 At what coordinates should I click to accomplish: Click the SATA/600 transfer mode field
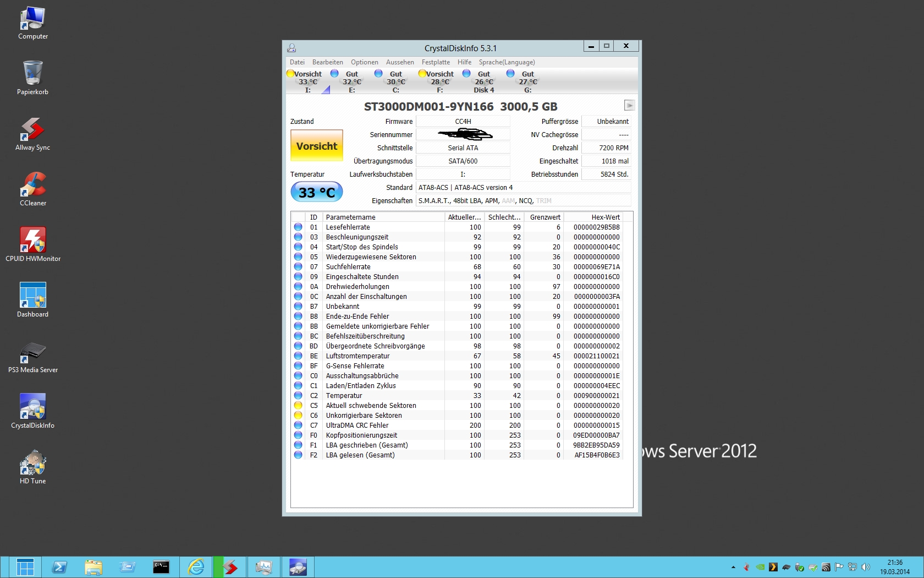463,161
